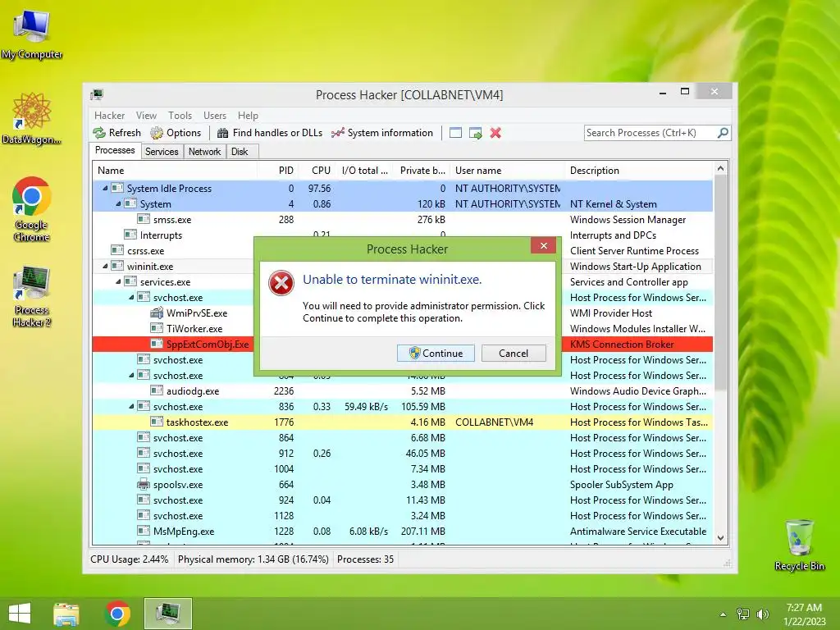
Task: Switch to the Network tab
Action: pyautogui.click(x=204, y=152)
